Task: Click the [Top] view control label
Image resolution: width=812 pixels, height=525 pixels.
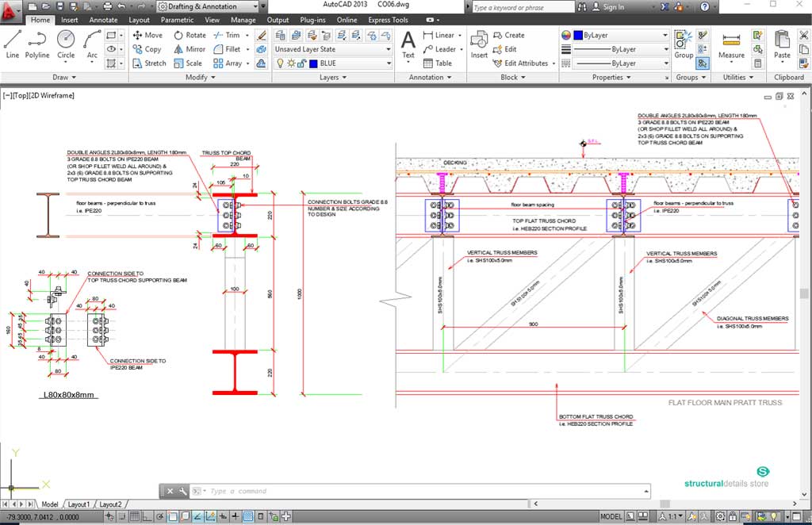Action: pos(21,95)
